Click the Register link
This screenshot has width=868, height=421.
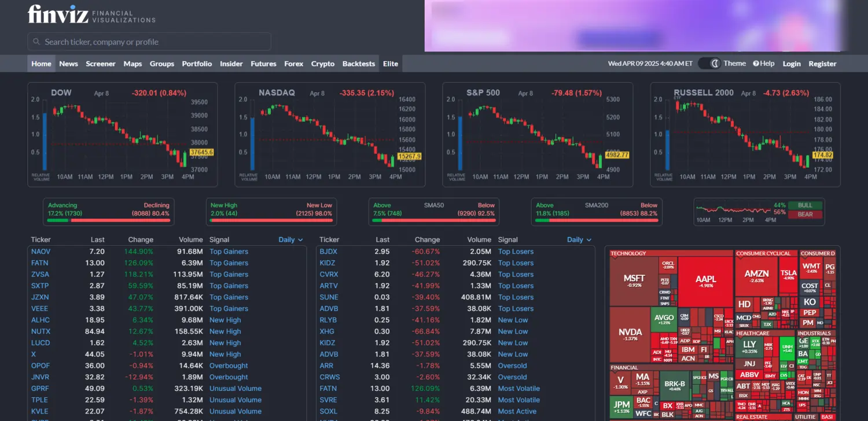(x=822, y=64)
